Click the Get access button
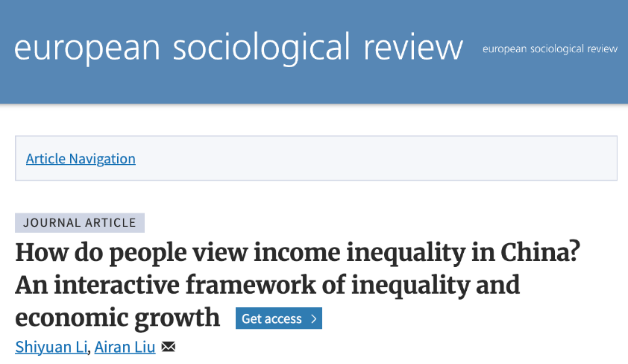The height and width of the screenshot is (364, 628). (x=279, y=318)
